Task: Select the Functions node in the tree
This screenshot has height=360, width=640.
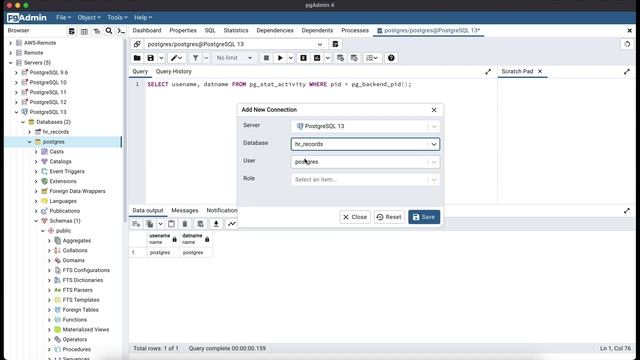Action: click(74, 320)
